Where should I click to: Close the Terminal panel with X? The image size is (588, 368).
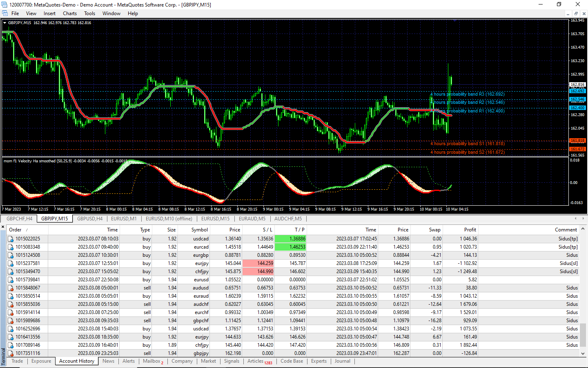pyautogui.click(x=3, y=227)
